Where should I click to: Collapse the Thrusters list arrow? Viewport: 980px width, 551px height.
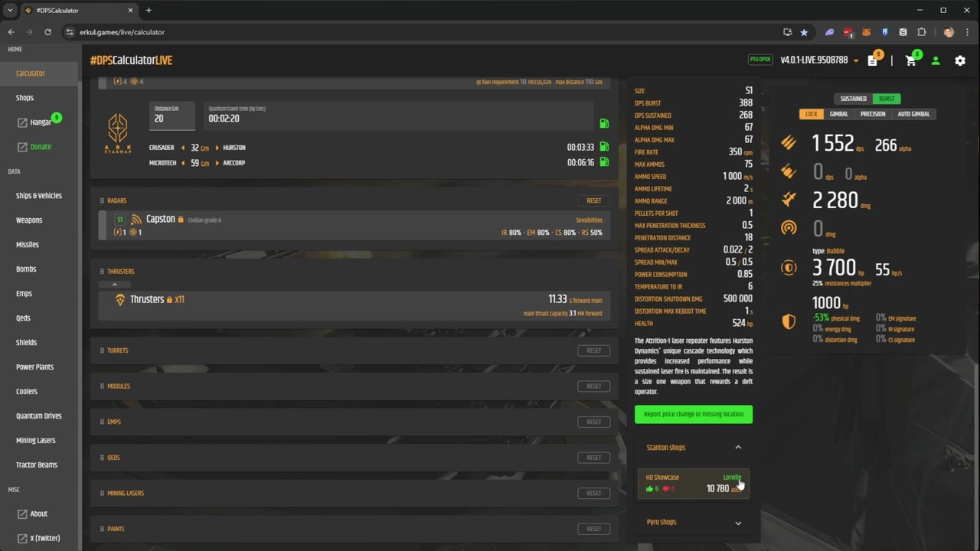pyautogui.click(x=115, y=285)
